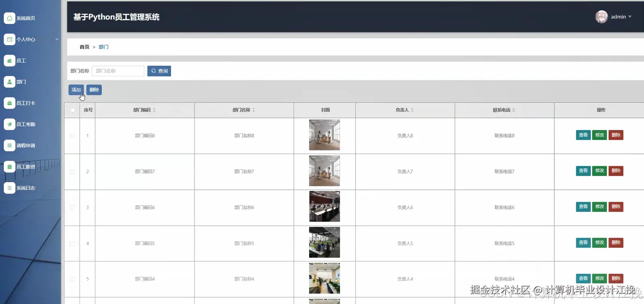
Task: Open cover image thumbnail for 部门名称5
Action: [x=324, y=242]
